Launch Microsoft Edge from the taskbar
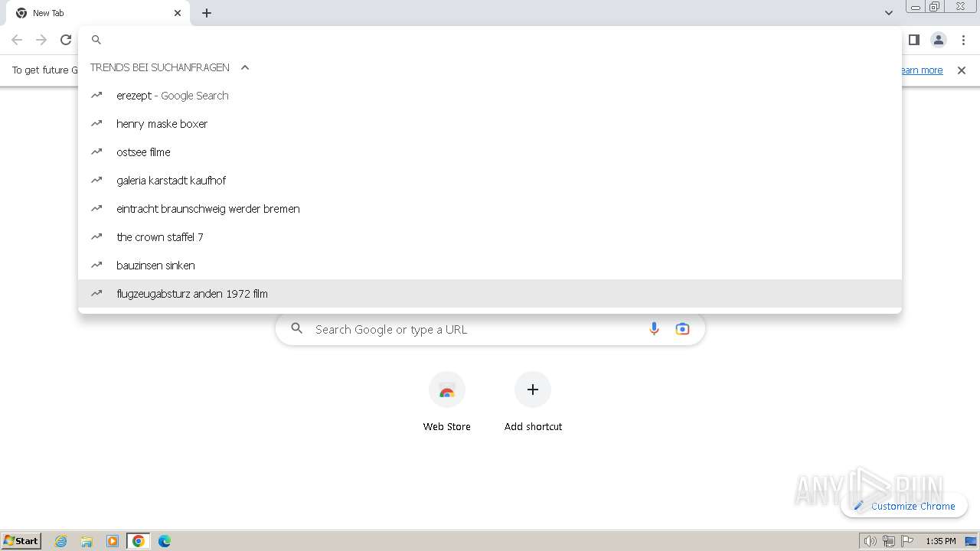Screen dimensions: 980x551 point(165,541)
